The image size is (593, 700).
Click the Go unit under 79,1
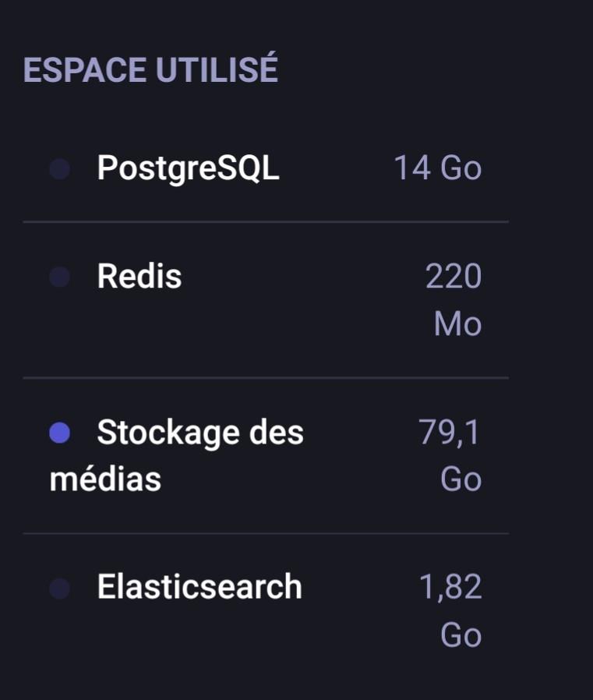461,479
